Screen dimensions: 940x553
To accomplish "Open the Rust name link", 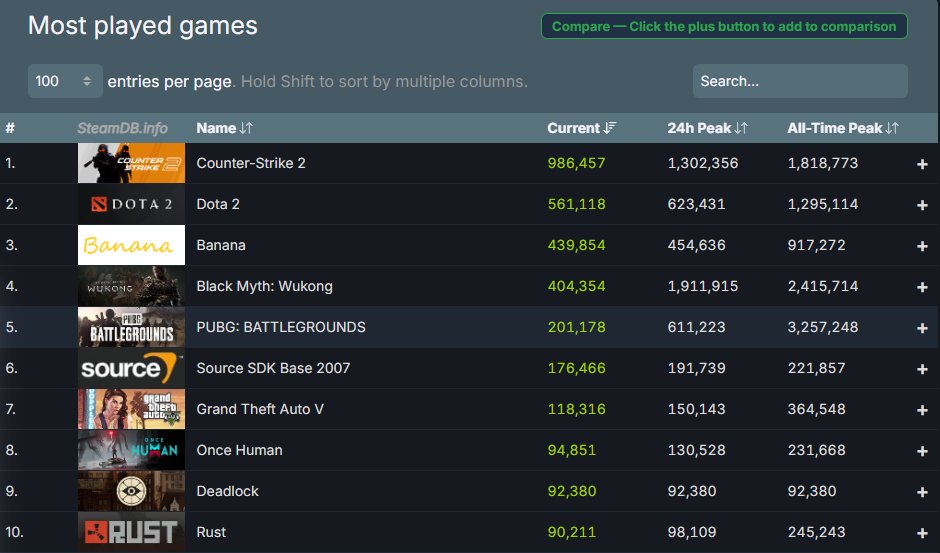I will tap(211, 532).
